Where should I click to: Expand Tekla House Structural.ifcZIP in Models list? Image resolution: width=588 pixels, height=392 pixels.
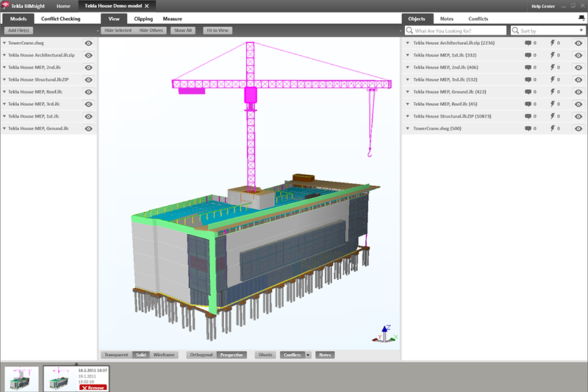[4, 79]
